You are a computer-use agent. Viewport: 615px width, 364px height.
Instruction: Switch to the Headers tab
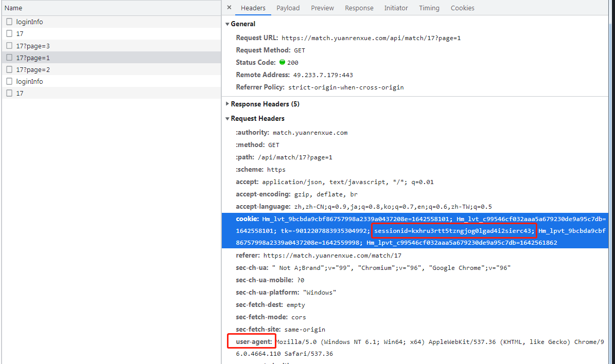tap(253, 8)
